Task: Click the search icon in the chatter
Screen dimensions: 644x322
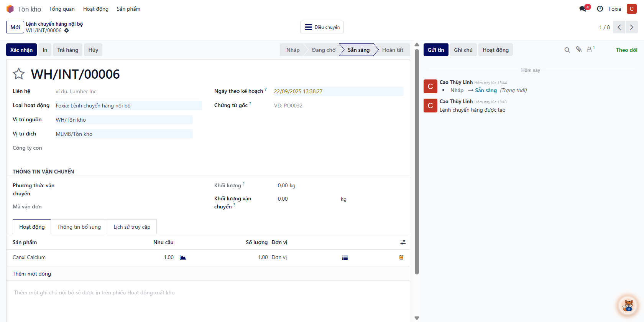Action: 567,50
